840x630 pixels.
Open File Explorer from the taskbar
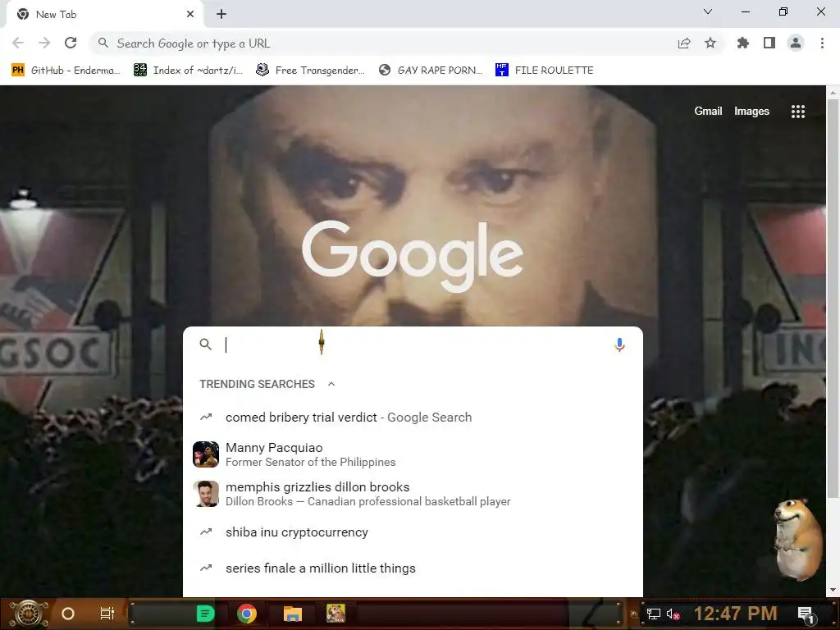(293, 614)
